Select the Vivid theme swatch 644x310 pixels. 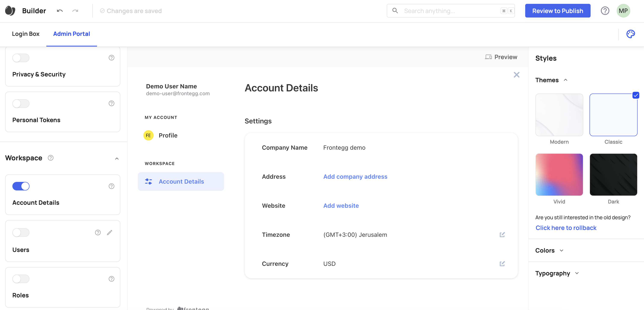[x=559, y=175]
